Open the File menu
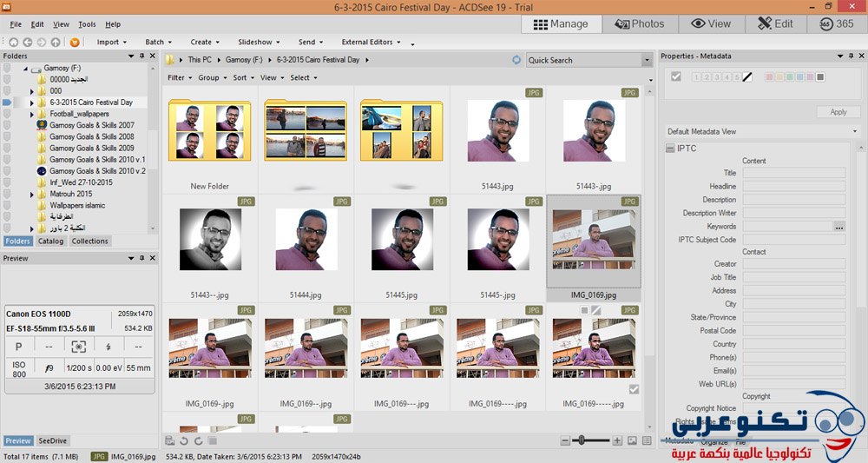 pos(16,24)
